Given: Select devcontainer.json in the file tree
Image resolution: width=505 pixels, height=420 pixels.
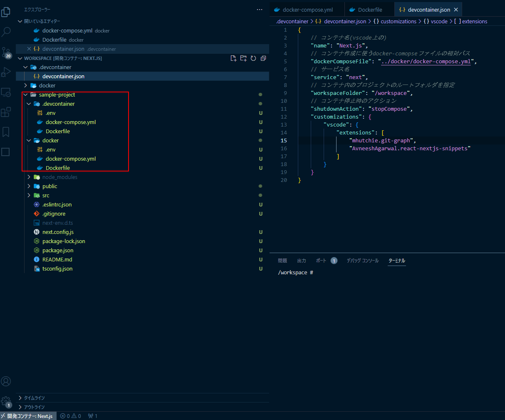Looking at the screenshot, I should tap(143, 76).
